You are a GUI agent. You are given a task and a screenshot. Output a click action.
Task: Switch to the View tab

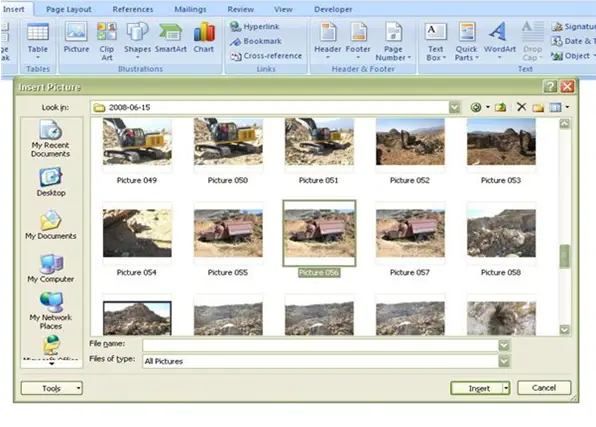(x=283, y=9)
